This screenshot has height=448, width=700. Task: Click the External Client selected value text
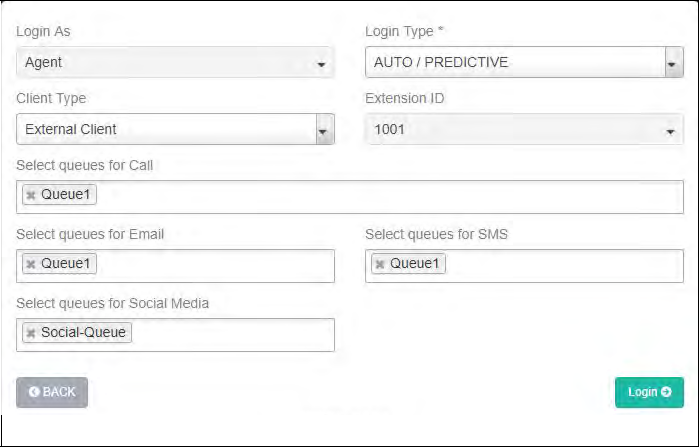[x=71, y=129]
